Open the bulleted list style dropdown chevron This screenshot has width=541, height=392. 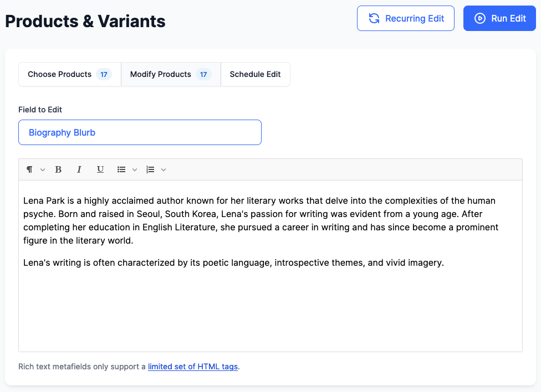[x=135, y=169]
